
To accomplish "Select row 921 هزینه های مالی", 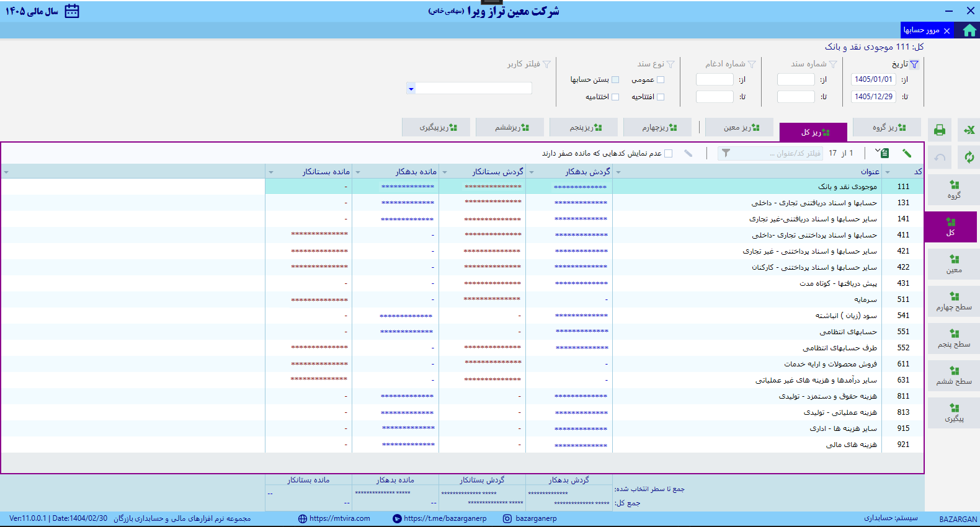I will 463,445.
